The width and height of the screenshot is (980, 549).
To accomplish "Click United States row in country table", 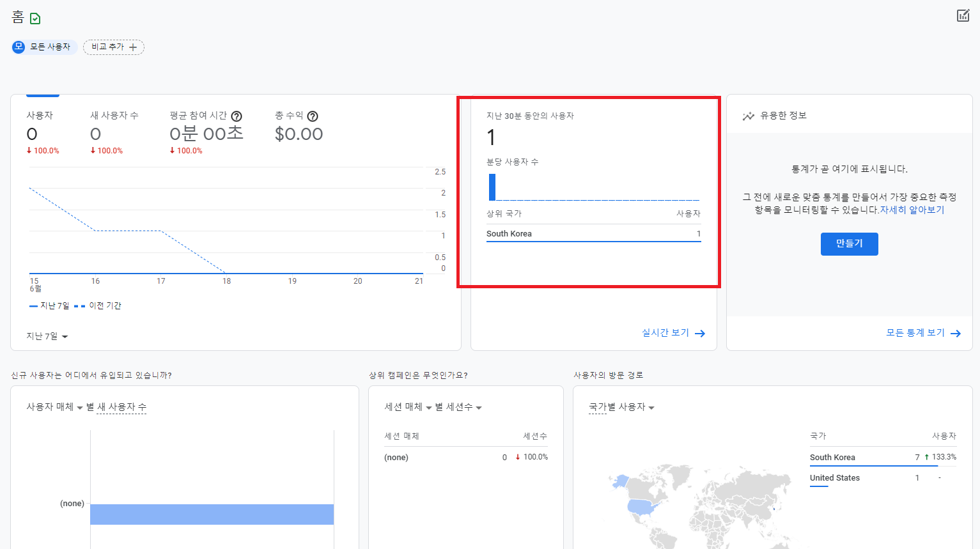I will point(883,478).
